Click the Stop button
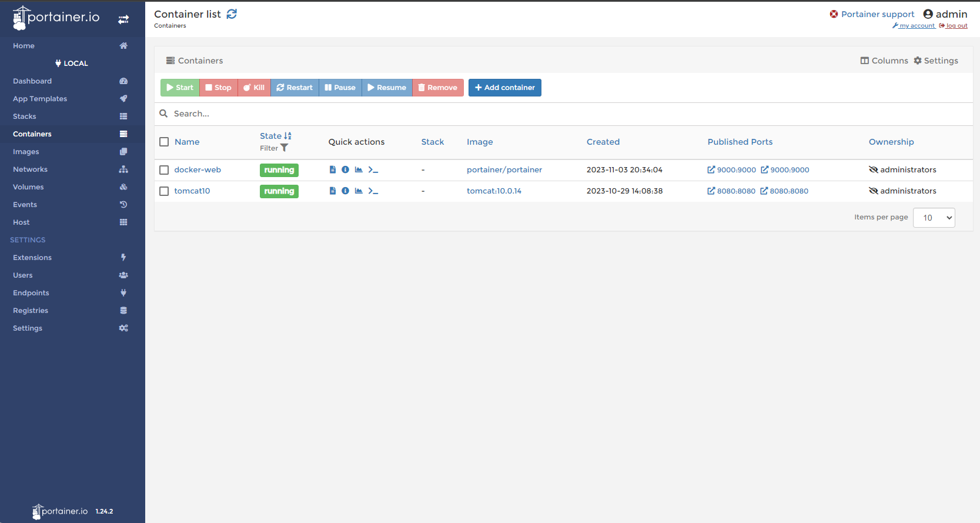The height and width of the screenshot is (523, 980). point(219,88)
